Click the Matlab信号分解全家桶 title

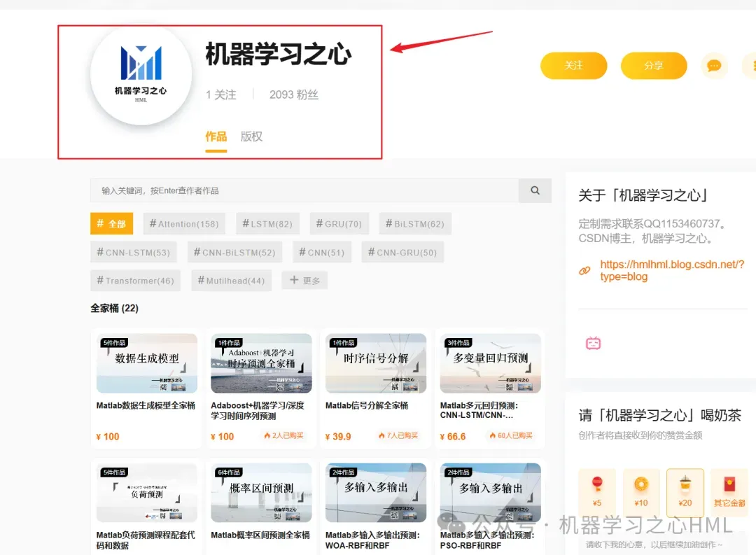point(367,405)
